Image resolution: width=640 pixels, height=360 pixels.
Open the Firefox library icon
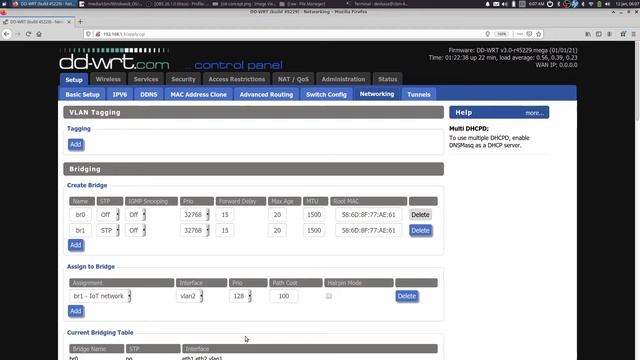click(x=588, y=34)
